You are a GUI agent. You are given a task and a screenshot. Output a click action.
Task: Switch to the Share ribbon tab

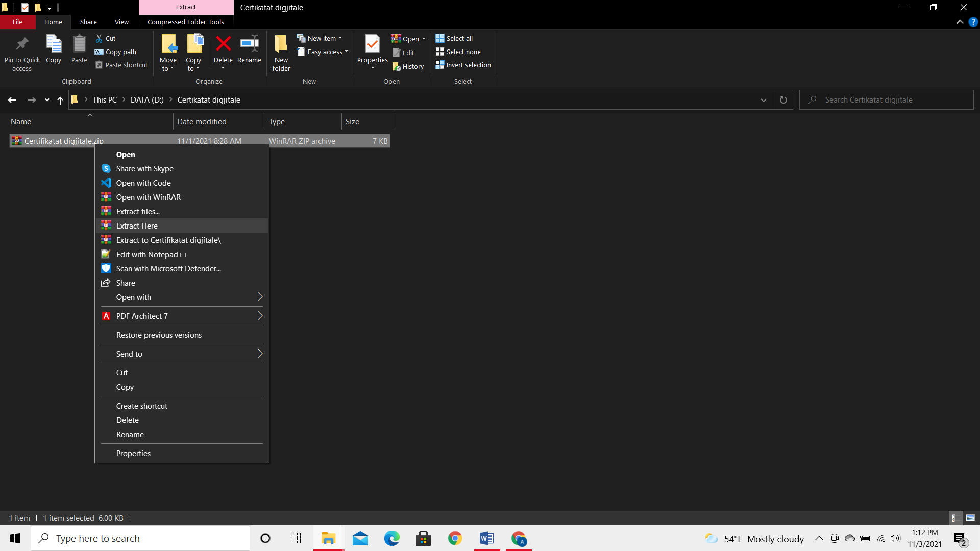point(88,22)
